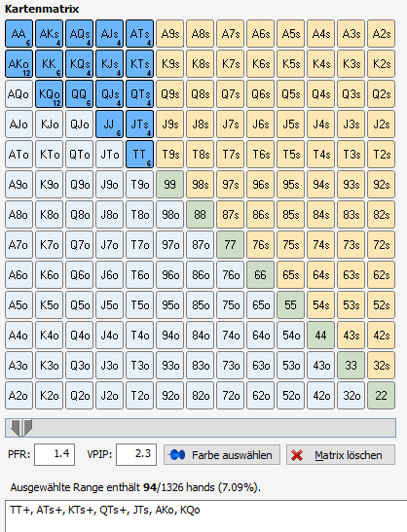Click the range text box with TT+
This screenshot has width=407, height=532.
(x=205, y=515)
